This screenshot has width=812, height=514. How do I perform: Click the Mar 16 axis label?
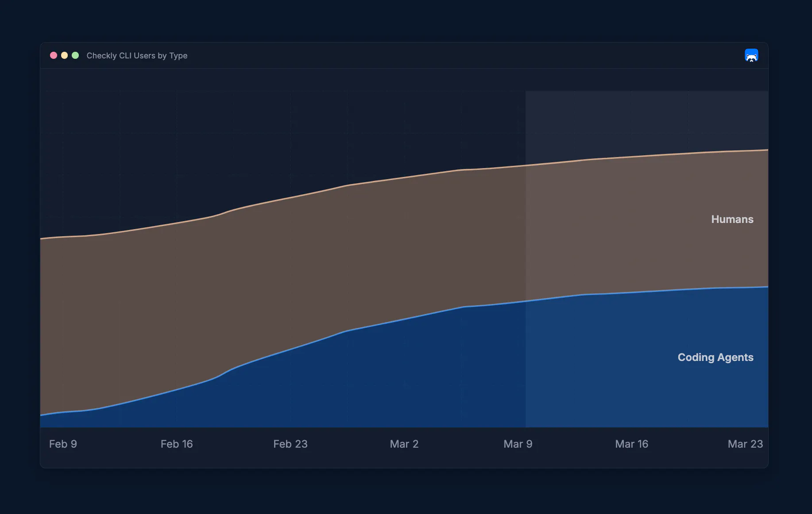[x=631, y=444]
